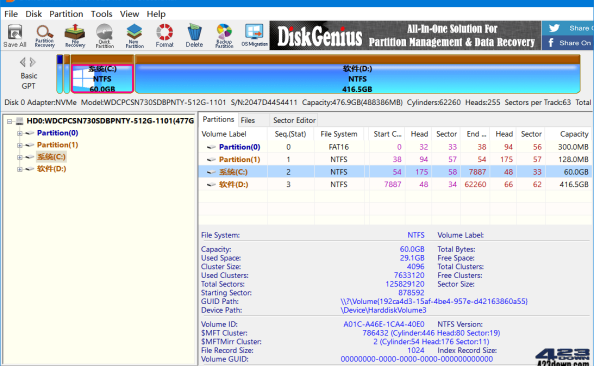Click the 416.5GB capacity cell in the table
This screenshot has width=594, height=366.
pyautogui.click(x=574, y=185)
